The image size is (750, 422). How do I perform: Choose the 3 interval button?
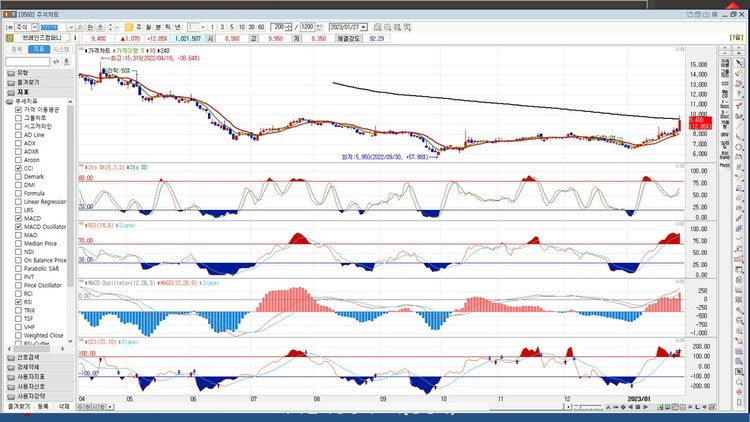[222, 27]
